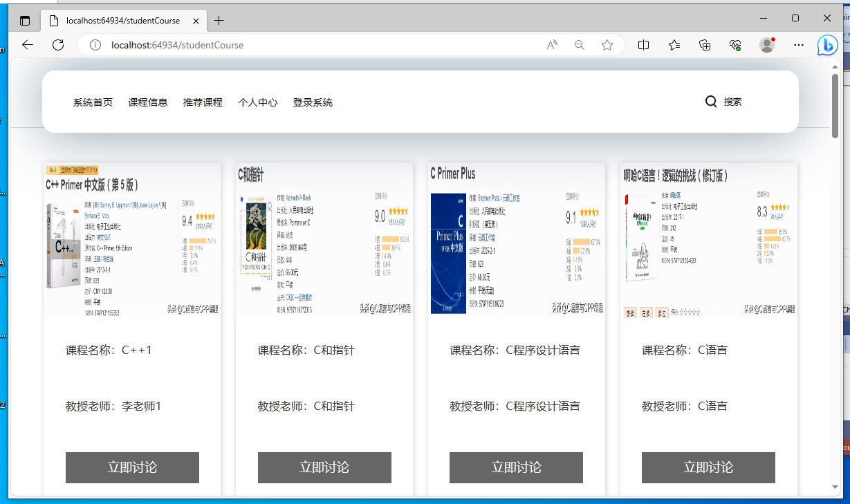Open Browser essentials heart icon
Viewport: 850px width, 504px height.
tap(735, 45)
